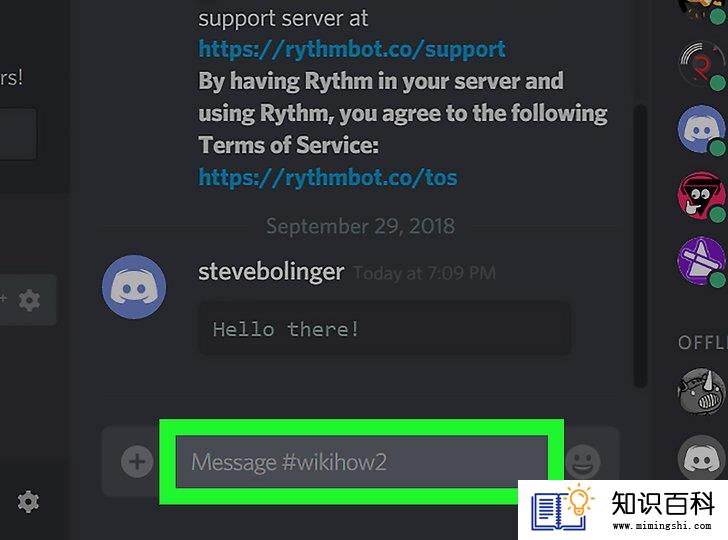The height and width of the screenshot is (540, 728).
Task: Focus the Message #wikihow2 input field
Action: [362, 462]
